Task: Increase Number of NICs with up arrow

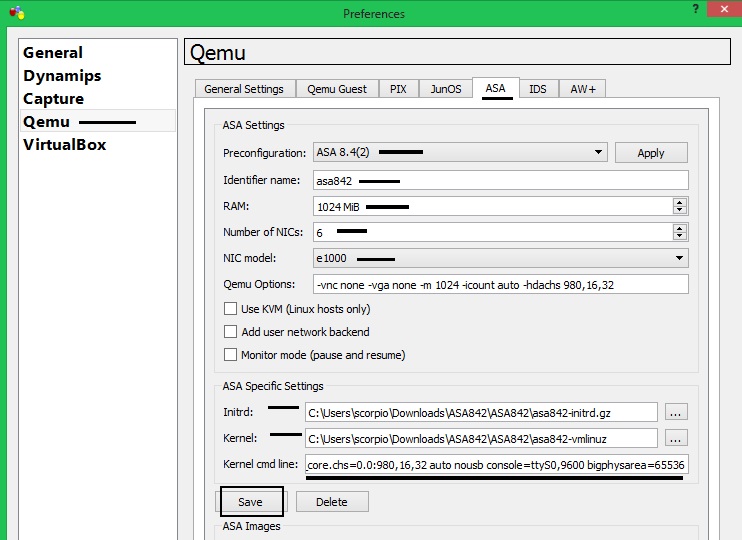Action: 680,228
